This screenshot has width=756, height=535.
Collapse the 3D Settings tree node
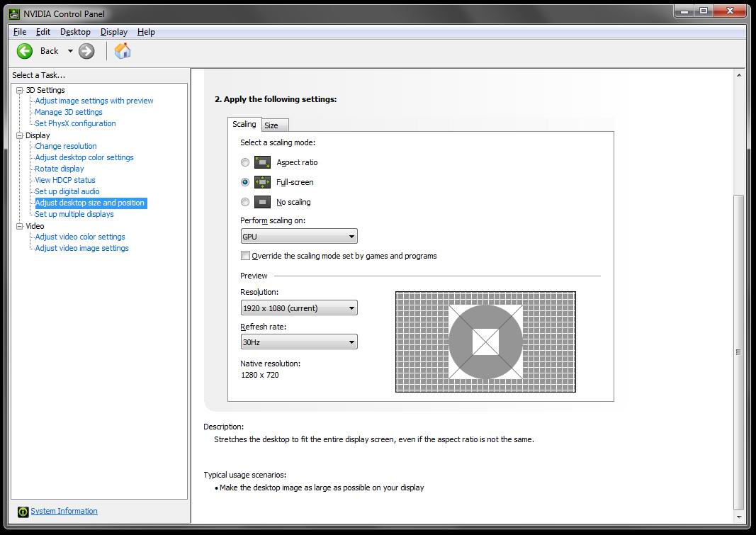[20, 90]
